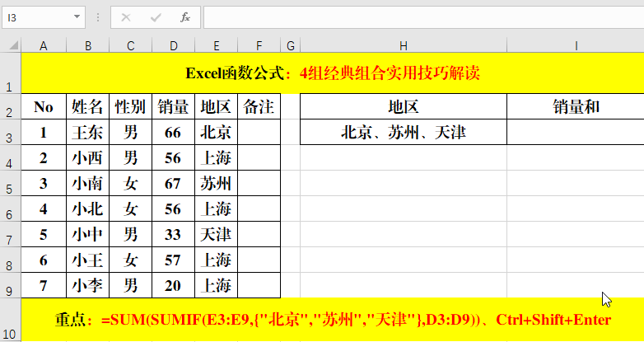Viewport: 644px width, 342px height.
Task: Click inside the formula bar input
Action: tap(423, 17)
